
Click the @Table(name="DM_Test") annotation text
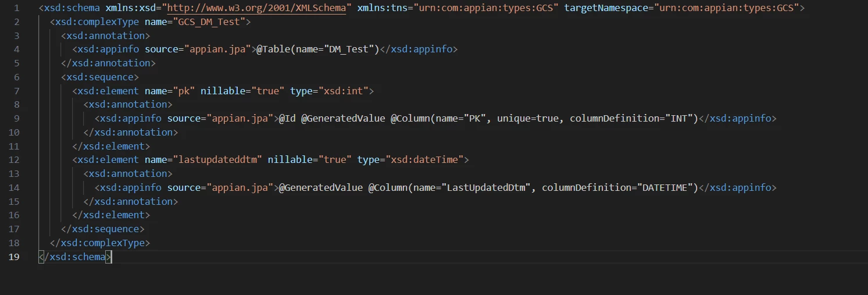tap(318, 49)
